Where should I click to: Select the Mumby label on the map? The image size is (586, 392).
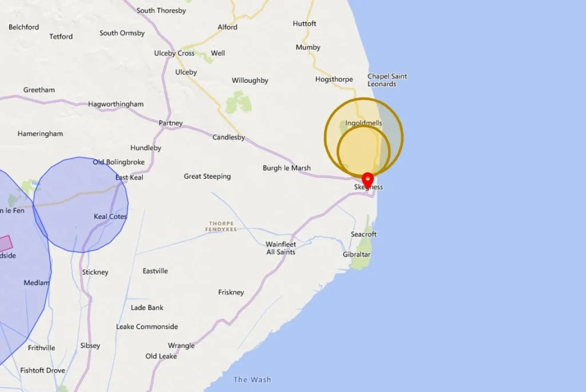(308, 47)
